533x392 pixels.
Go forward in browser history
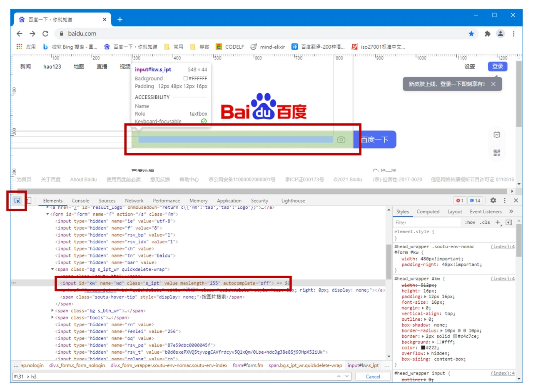point(32,34)
